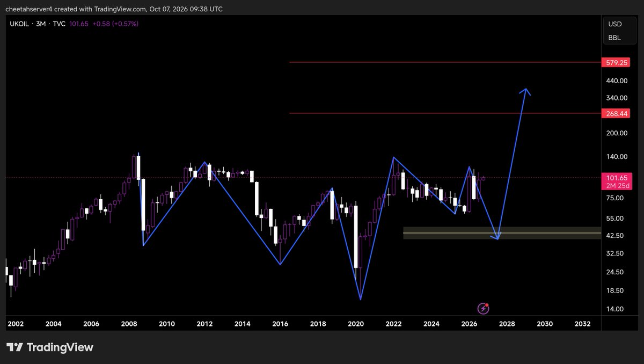This screenshot has height=364, width=644.
Task: Click the 24.50 price axis value
Action: [616, 272]
